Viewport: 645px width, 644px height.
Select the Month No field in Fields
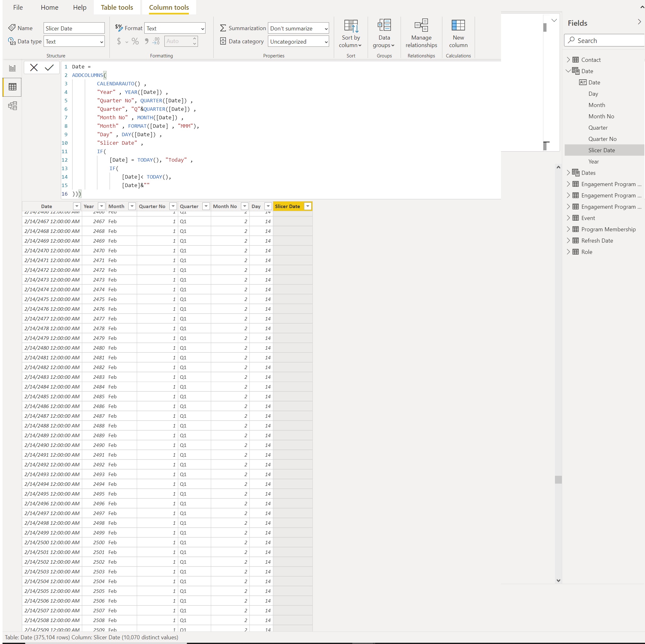(x=601, y=116)
